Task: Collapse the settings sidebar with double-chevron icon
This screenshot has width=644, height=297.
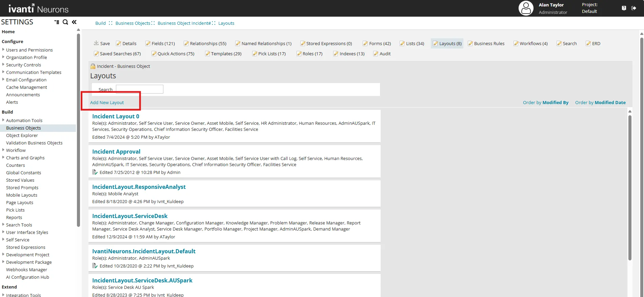Action: click(x=74, y=22)
